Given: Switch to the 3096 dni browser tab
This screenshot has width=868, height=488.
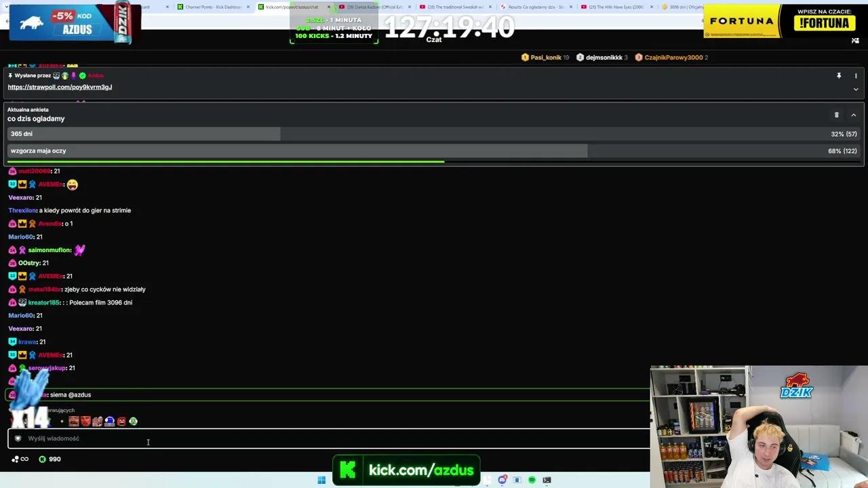Looking at the screenshot, I should pos(682,7).
